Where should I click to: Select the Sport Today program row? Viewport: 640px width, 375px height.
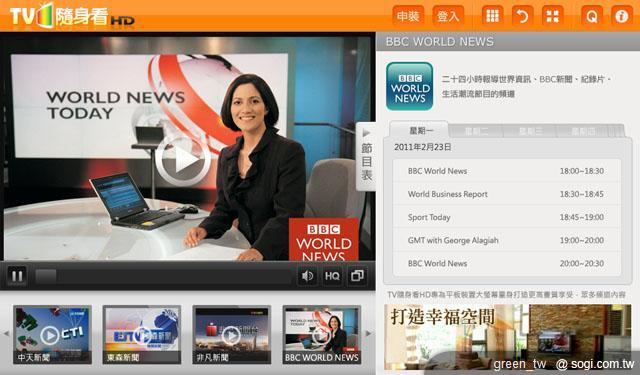[507, 217]
